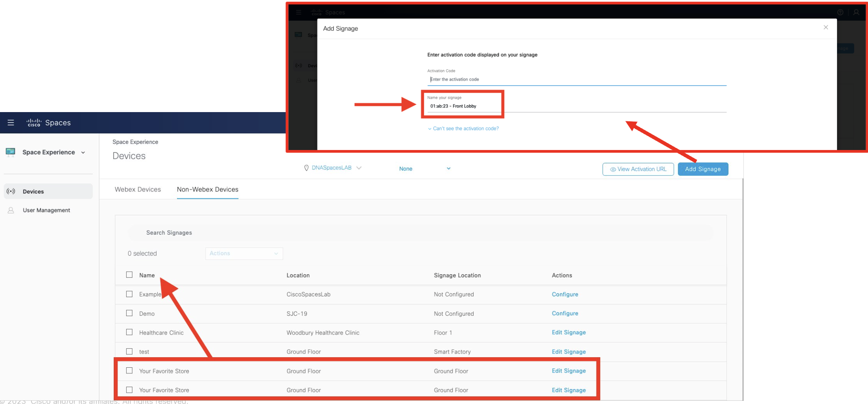Toggle the select-all checkbox beside Name
The width and height of the screenshot is (868, 404).
[x=129, y=275]
